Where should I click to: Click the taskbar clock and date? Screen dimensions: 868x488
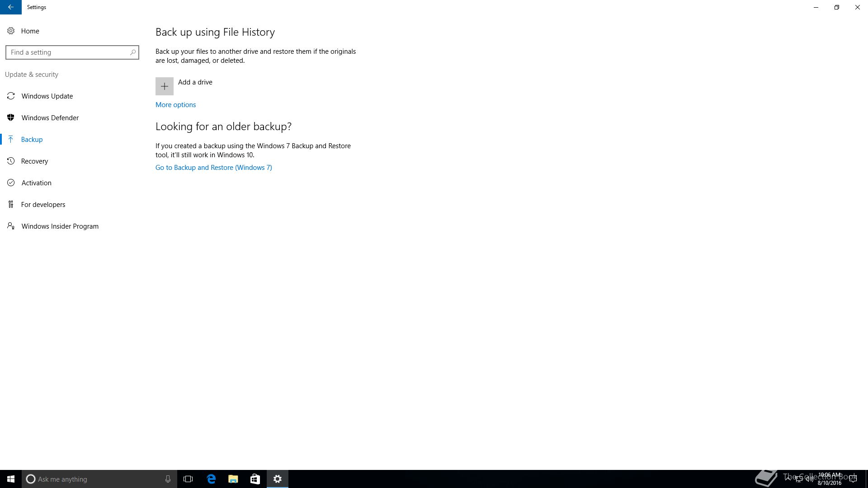[x=830, y=479]
